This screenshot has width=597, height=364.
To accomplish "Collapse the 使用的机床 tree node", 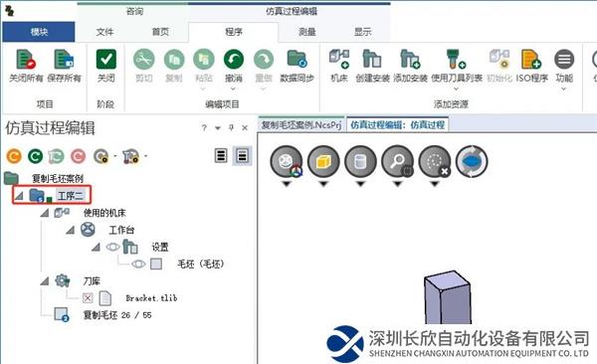I will (x=45, y=213).
